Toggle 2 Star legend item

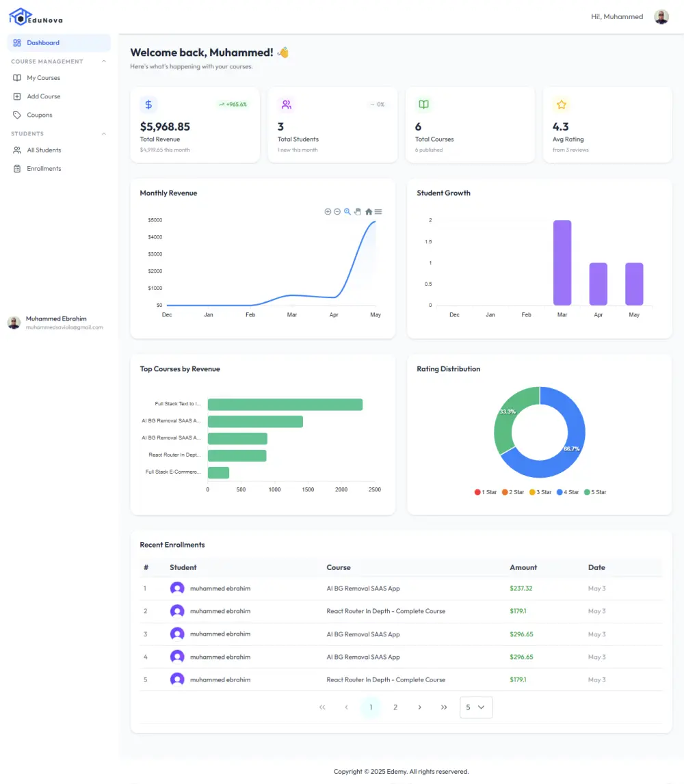(513, 492)
